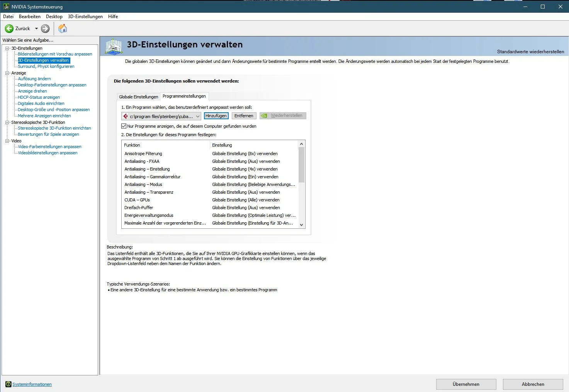Viewport: 569px width, 392px height.
Task: Open the program selection dropdown
Action: (161, 116)
